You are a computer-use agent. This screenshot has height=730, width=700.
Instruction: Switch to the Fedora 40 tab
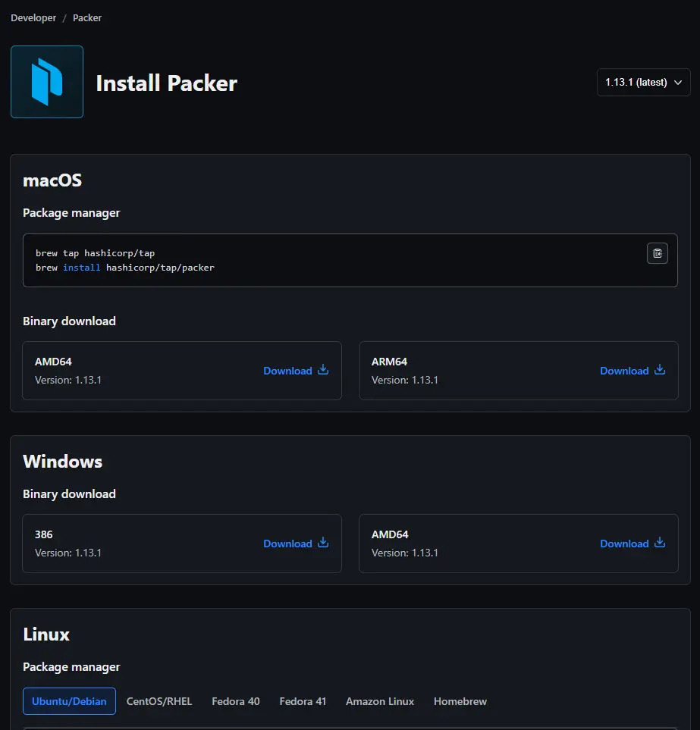pyautogui.click(x=236, y=701)
